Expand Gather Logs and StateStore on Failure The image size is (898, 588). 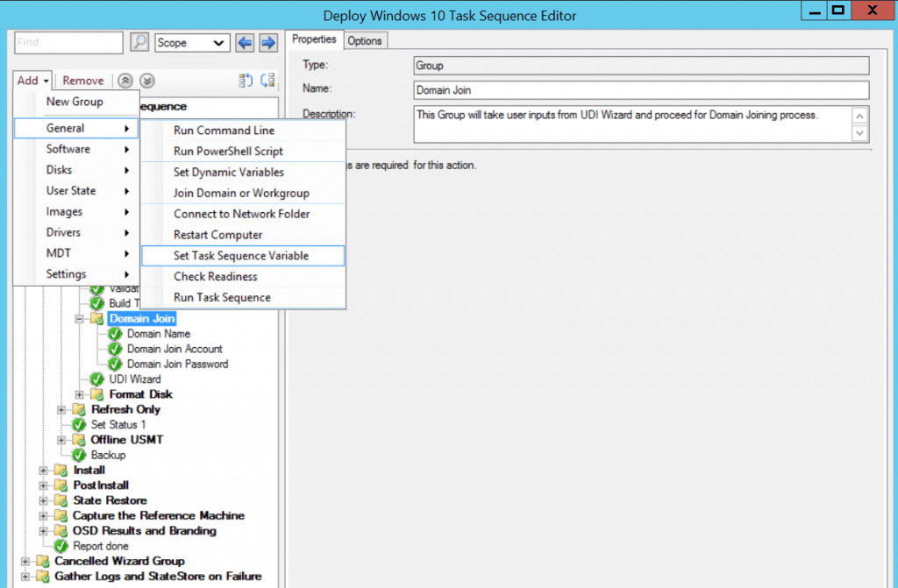pos(25,577)
